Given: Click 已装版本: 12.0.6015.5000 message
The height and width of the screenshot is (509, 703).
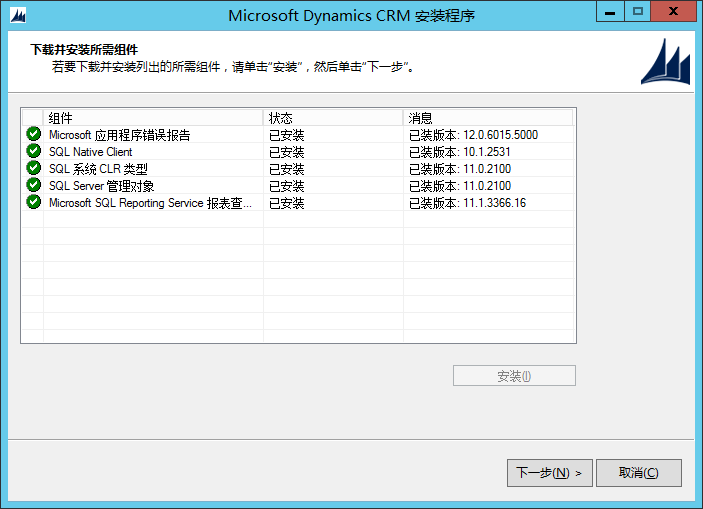Looking at the screenshot, I should tap(473, 135).
